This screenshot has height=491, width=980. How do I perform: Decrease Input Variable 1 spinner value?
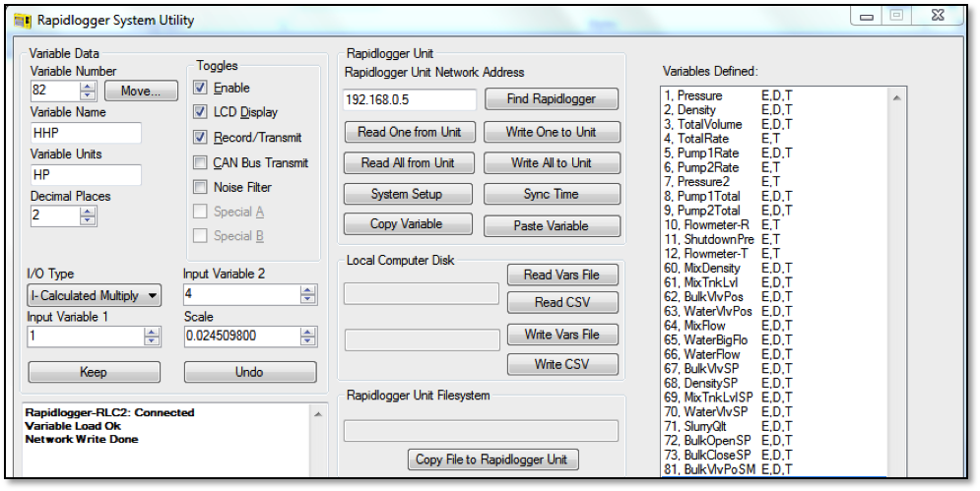152,340
